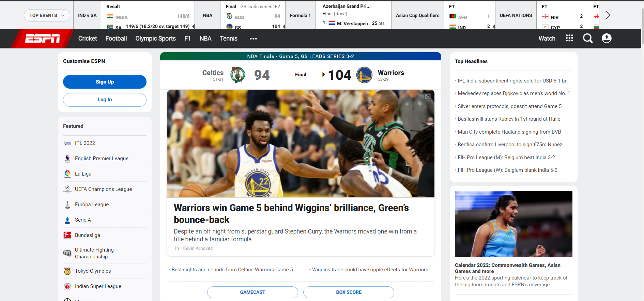Open IPL India rights sold headline

click(512, 81)
